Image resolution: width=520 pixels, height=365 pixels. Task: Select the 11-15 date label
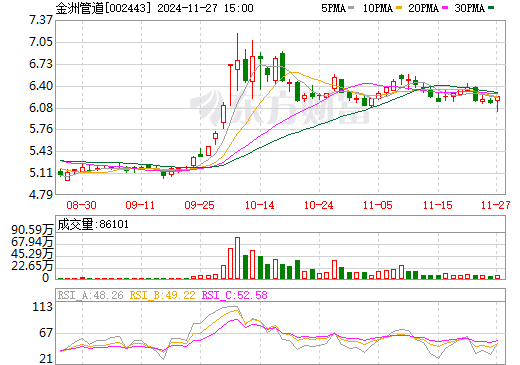point(438,205)
